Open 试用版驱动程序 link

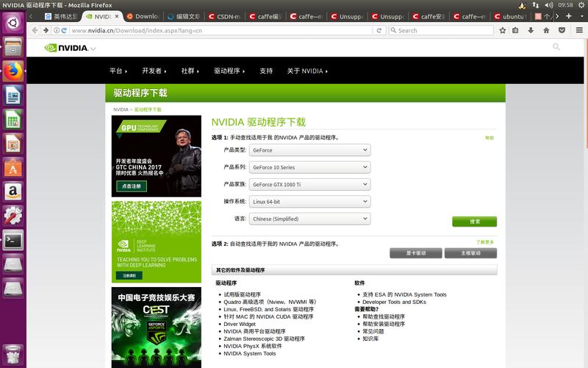(242, 294)
